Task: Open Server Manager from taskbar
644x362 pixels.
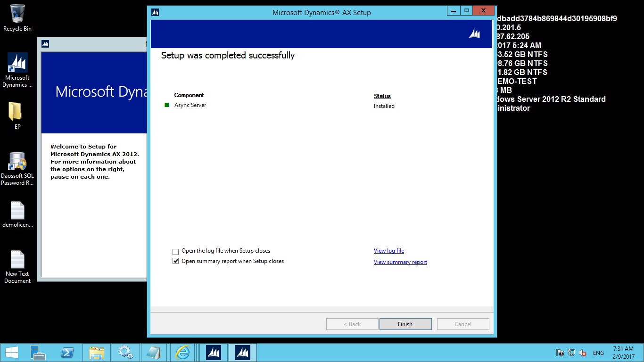Action: coord(38,353)
